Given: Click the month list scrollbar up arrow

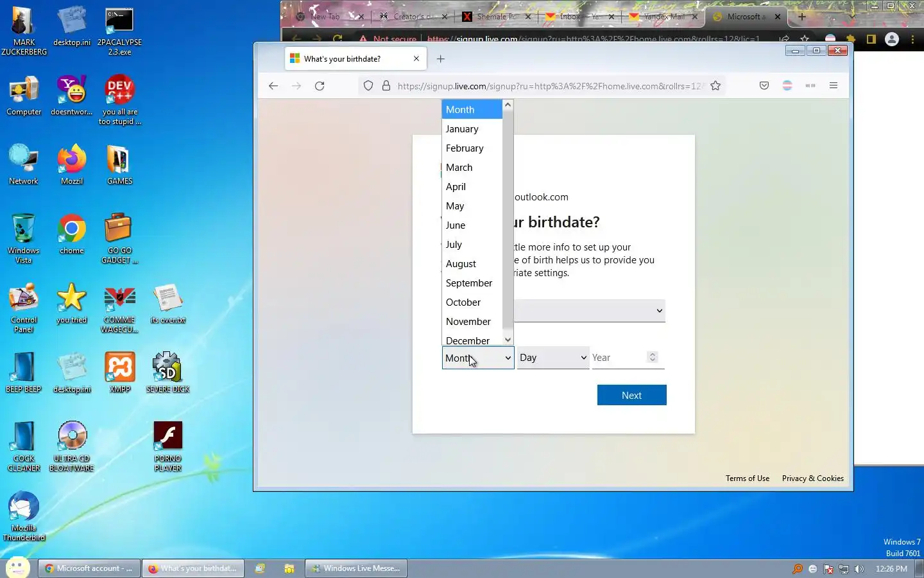Looking at the screenshot, I should 508,105.
